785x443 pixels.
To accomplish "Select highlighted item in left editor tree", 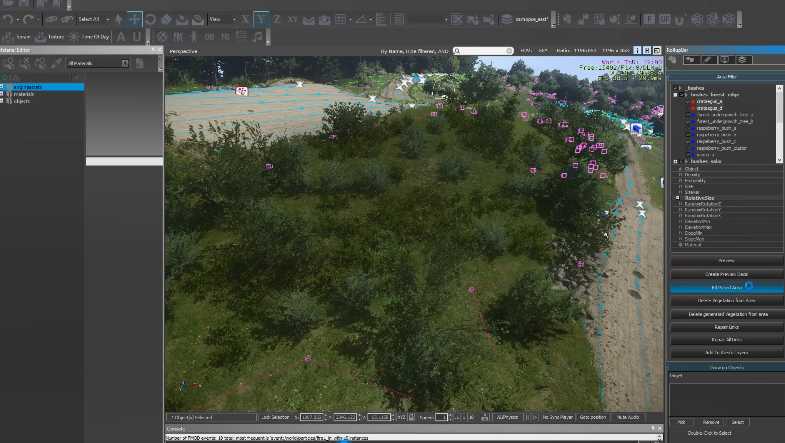I will [x=43, y=87].
